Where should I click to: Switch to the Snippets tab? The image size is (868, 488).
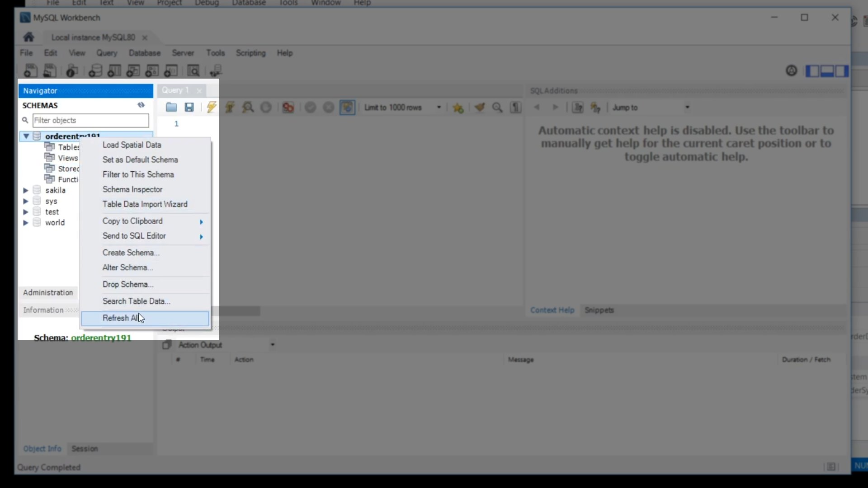click(599, 310)
